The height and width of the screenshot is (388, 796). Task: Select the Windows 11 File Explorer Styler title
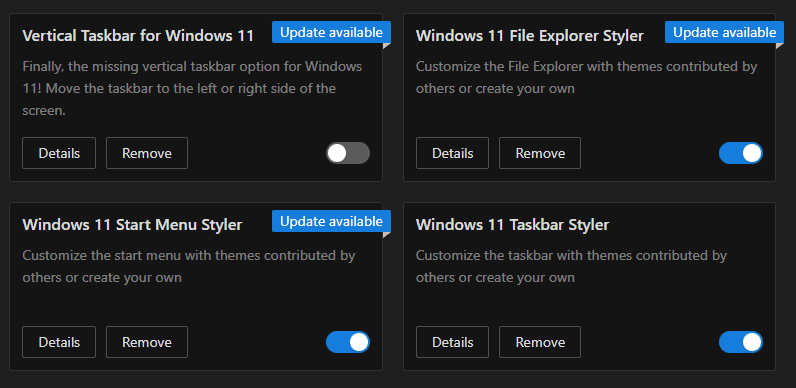[529, 36]
